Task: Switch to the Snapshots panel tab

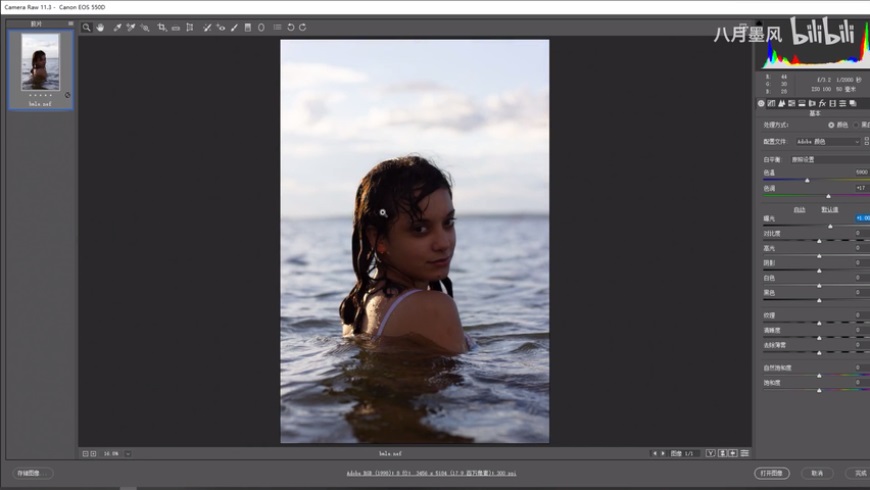Action: click(853, 103)
